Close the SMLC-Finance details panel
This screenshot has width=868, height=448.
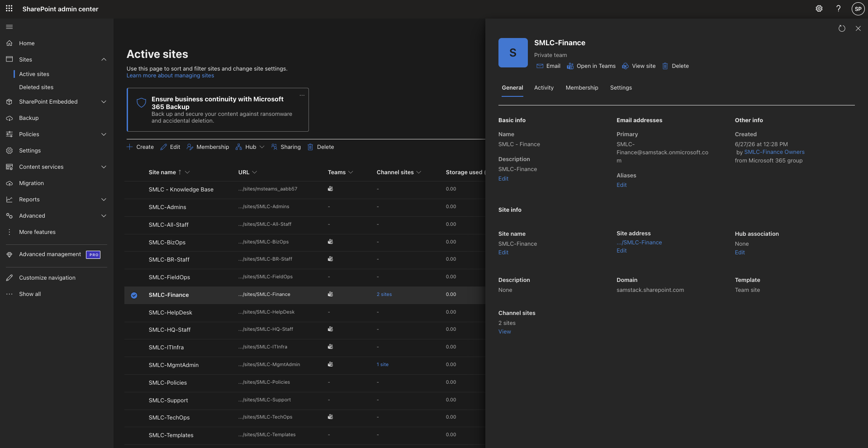pyautogui.click(x=858, y=29)
